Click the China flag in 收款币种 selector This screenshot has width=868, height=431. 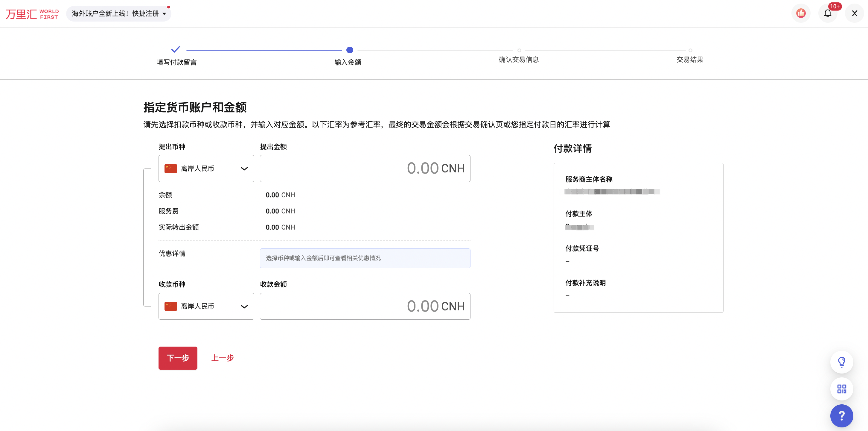tap(171, 306)
